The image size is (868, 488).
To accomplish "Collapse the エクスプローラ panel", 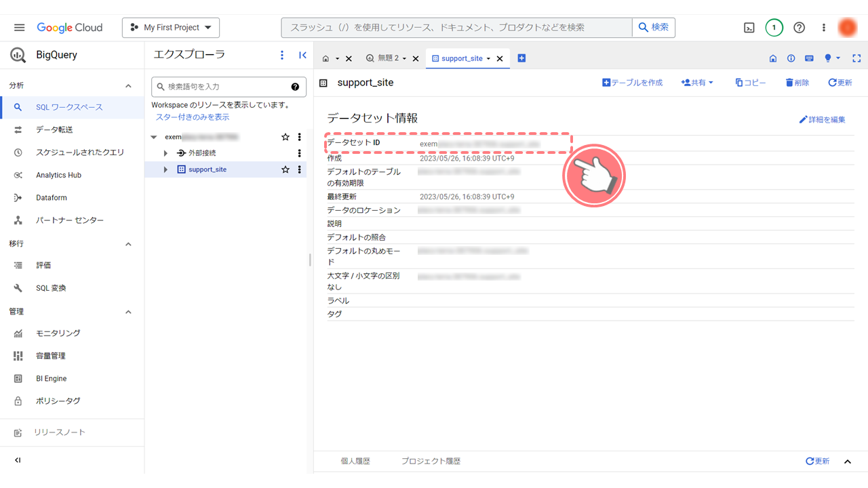I will (302, 55).
